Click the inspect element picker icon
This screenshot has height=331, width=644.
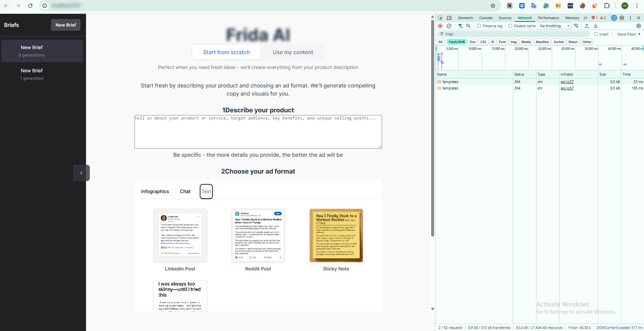(440, 18)
